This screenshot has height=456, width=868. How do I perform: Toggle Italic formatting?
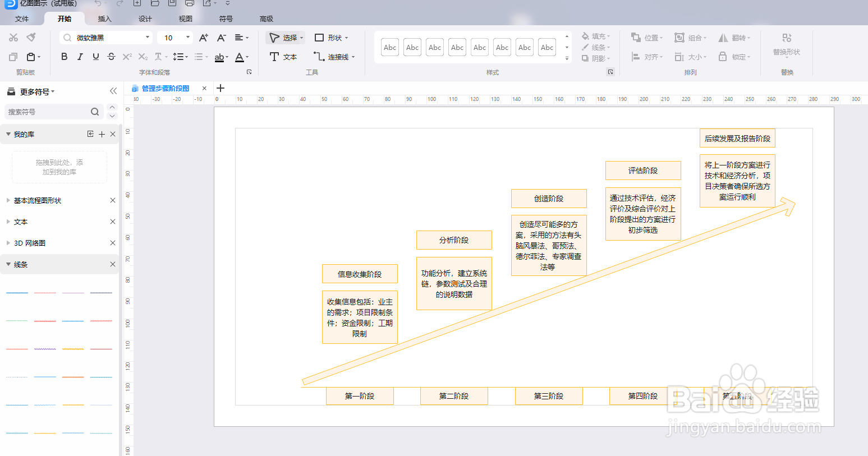(x=80, y=57)
